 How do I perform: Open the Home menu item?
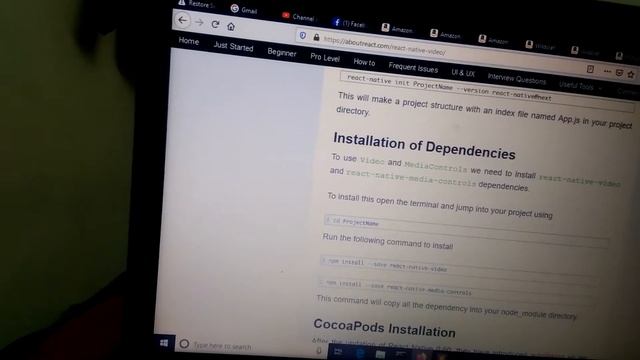point(189,41)
